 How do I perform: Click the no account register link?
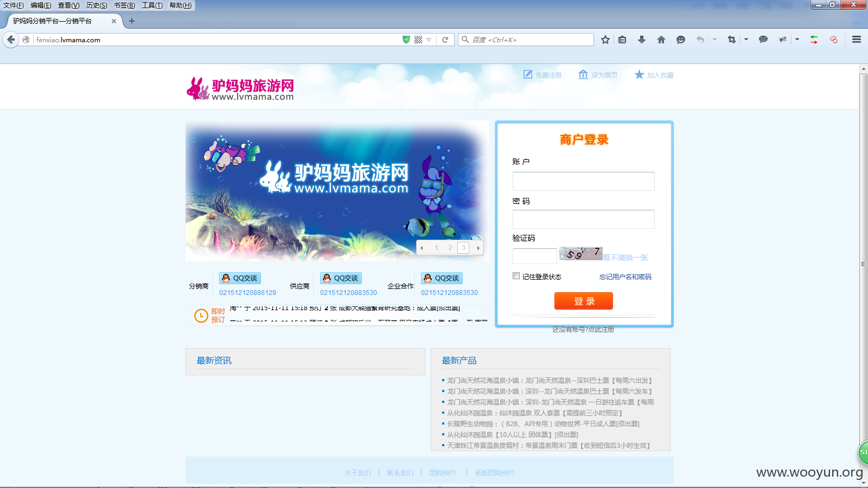583,329
